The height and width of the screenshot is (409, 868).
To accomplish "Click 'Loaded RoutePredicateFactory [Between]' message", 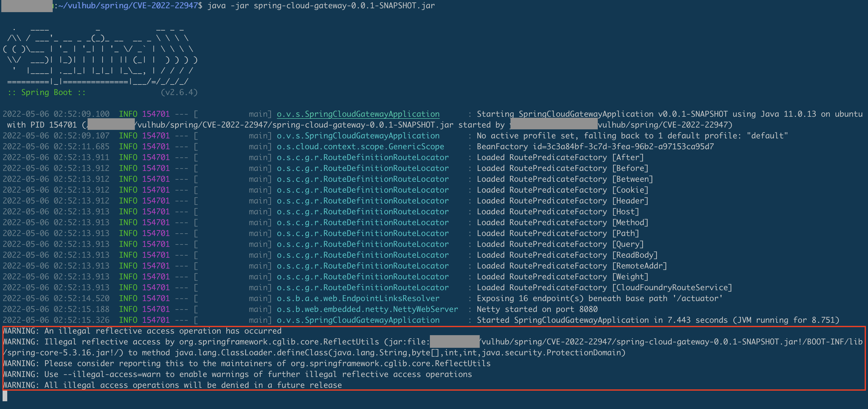I will (x=565, y=179).
